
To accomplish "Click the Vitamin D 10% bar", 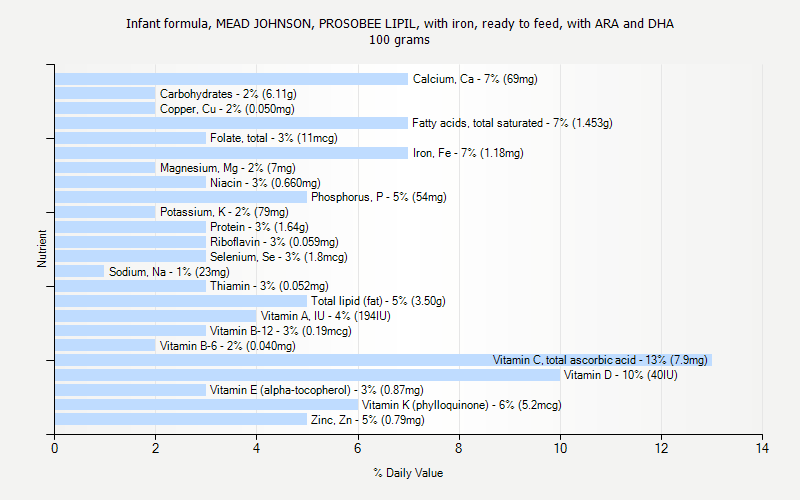I will pos(307,375).
